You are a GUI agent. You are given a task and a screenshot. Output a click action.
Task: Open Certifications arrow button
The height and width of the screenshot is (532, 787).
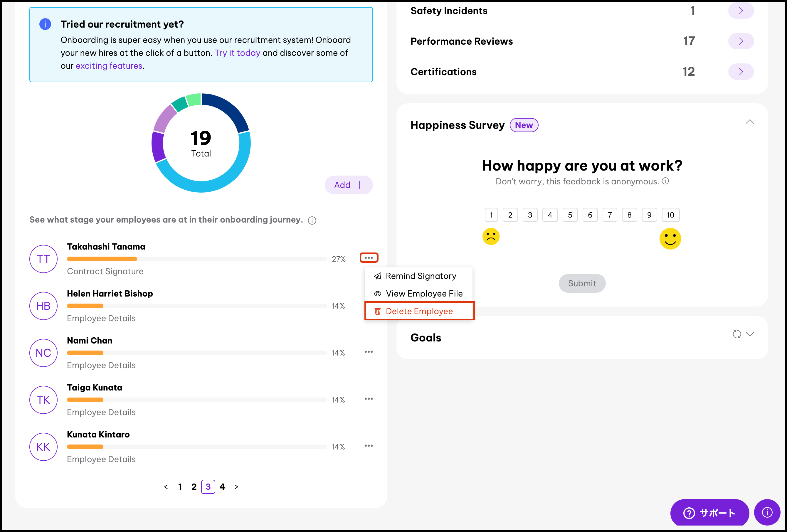pos(741,72)
